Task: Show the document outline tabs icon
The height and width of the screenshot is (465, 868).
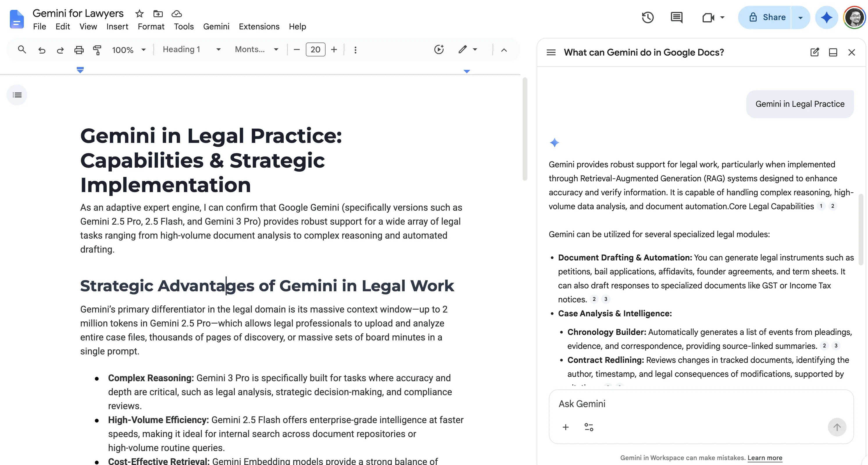Action: (x=17, y=95)
